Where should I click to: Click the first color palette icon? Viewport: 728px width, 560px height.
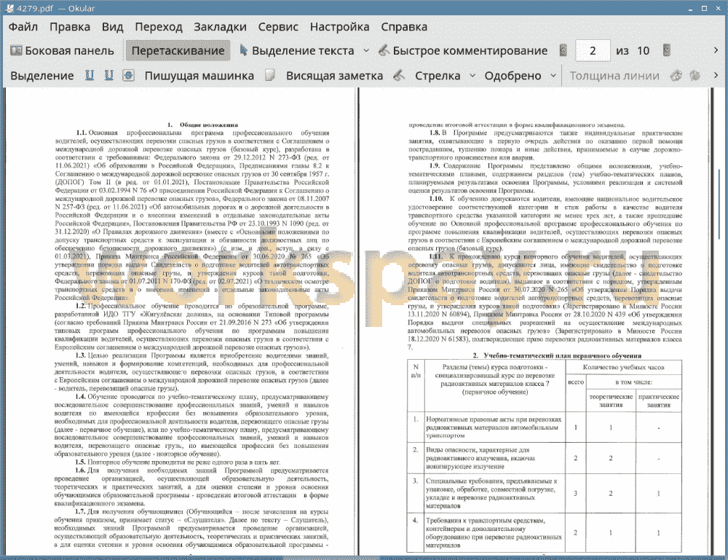[x=676, y=76]
